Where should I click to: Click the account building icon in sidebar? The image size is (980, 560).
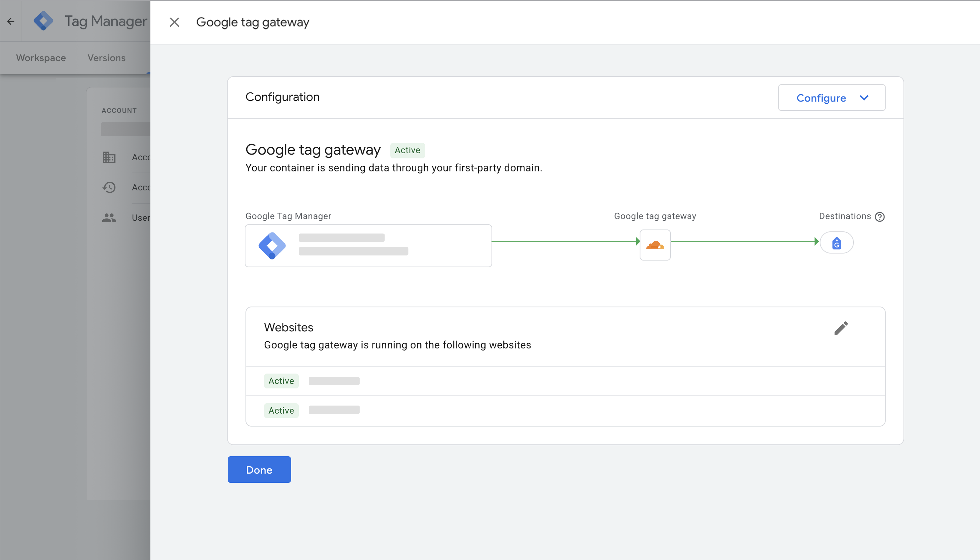click(x=109, y=157)
